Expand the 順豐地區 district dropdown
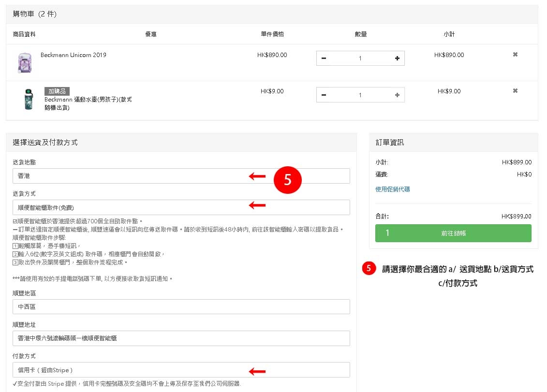The width and height of the screenshot is (547, 392). (181, 307)
